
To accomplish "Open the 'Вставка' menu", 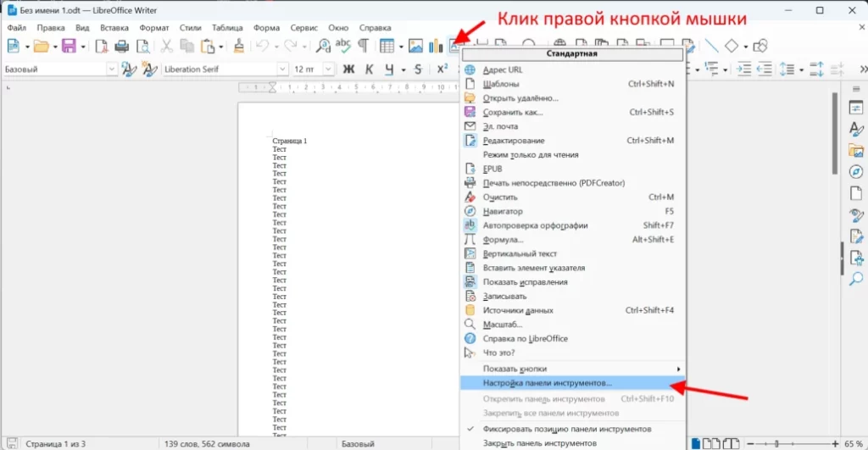I will (x=114, y=28).
